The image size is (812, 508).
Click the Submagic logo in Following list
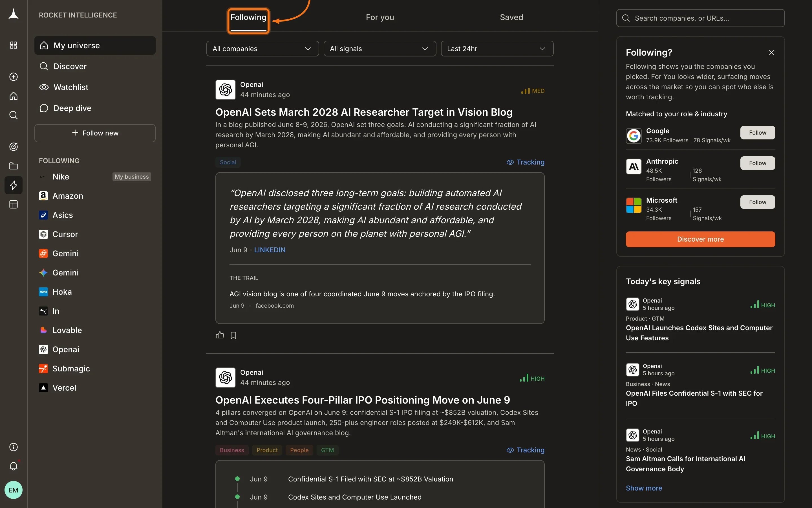coord(43,369)
